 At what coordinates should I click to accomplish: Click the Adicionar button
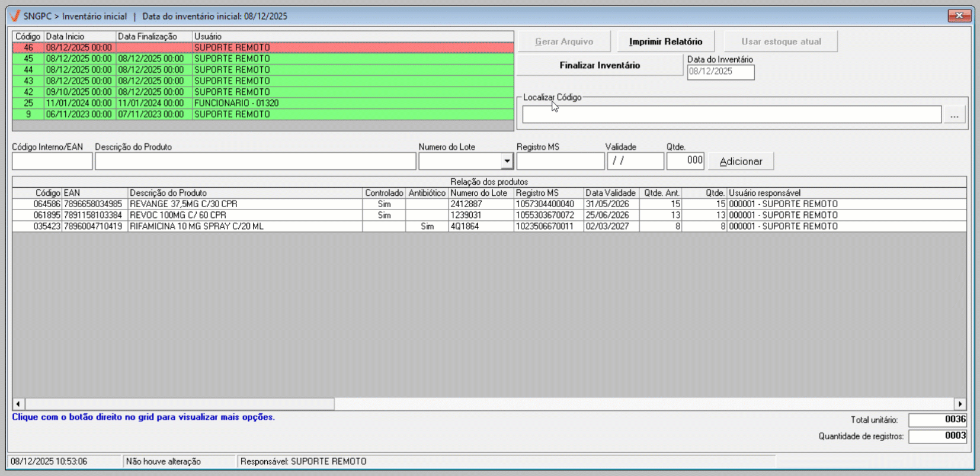[741, 161]
